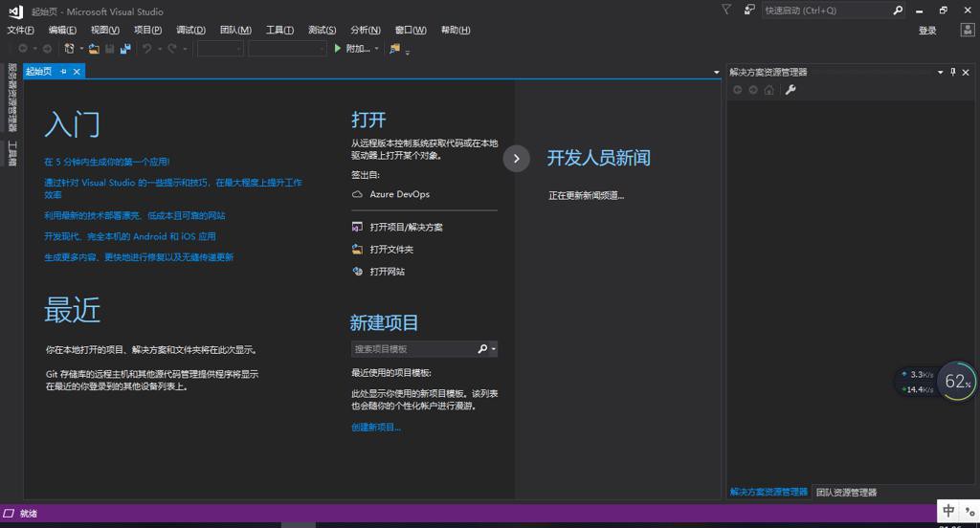The height and width of the screenshot is (528, 980).
Task: Open the 调试(D) menu
Action: [x=190, y=30]
